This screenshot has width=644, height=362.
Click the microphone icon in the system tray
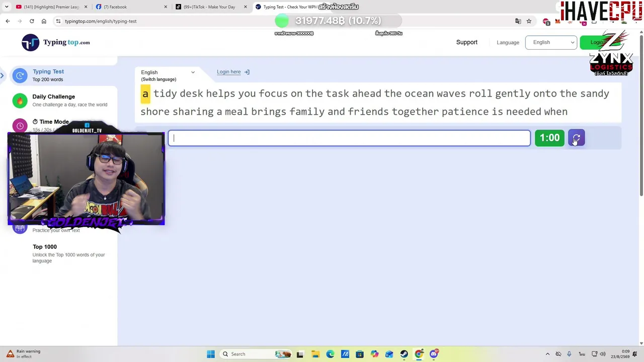tap(569, 354)
